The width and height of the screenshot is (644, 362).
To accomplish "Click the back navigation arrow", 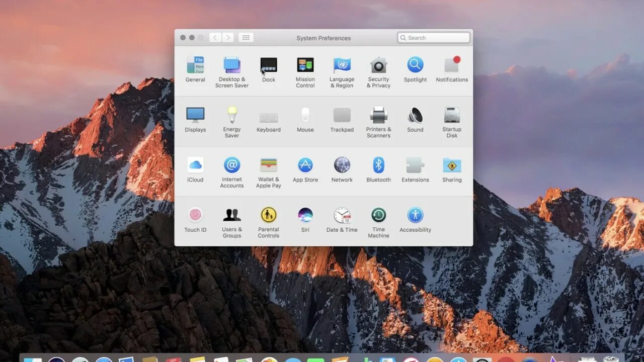I will [x=215, y=38].
